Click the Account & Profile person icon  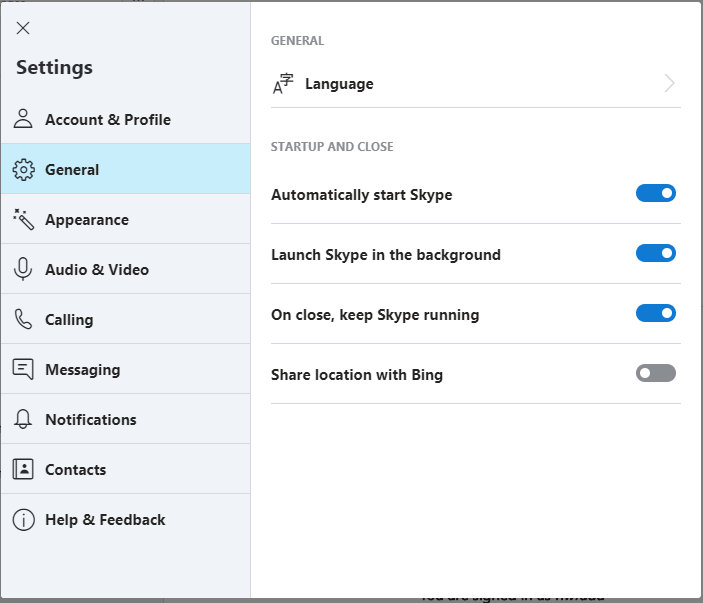[23, 119]
